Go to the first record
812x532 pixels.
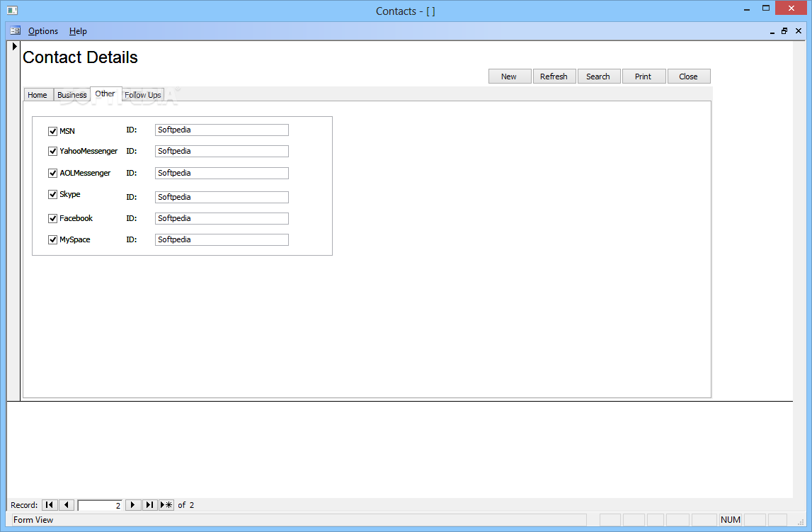tap(50, 504)
